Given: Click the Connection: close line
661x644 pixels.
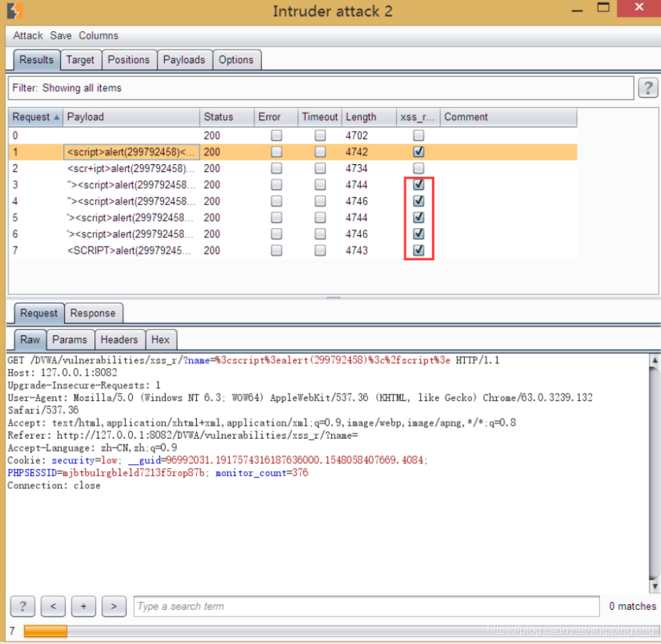Looking at the screenshot, I should pyautogui.click(x=54, y=485).
